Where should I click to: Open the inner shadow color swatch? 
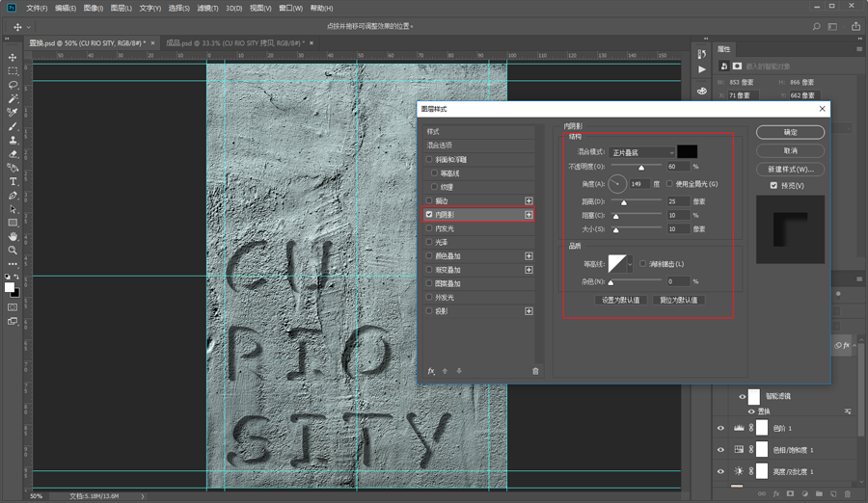pos(687,152)
